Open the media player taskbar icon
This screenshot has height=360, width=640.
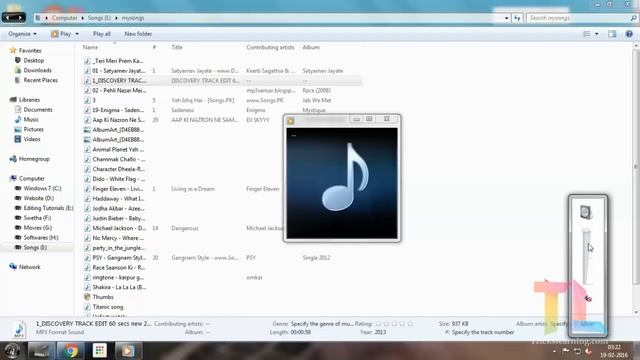click(128, 351)
